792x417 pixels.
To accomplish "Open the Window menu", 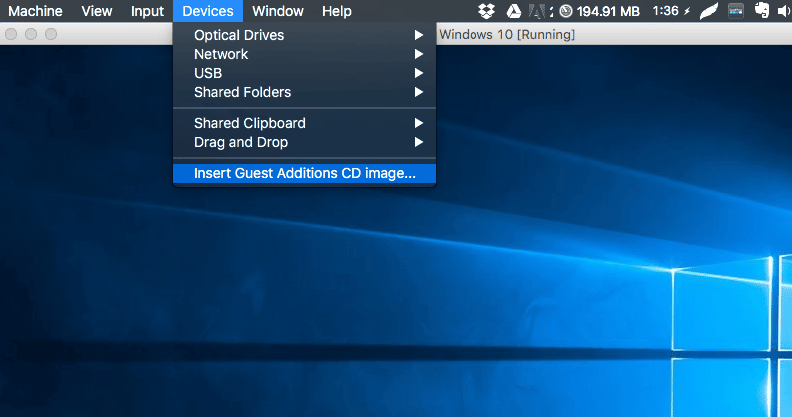I will [278, 11].
